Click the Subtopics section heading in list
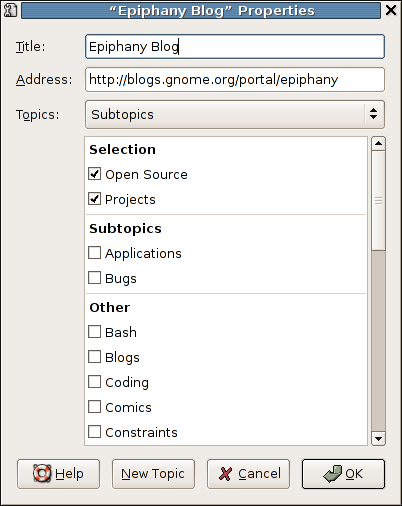402x506 pixels. (125, 229)
